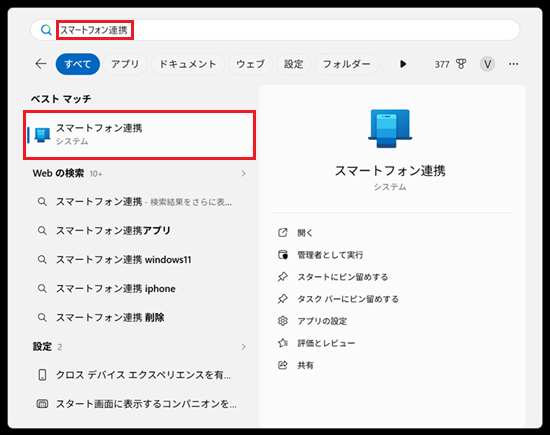Viewport: 550px width, 435px height.
Task: Click search icon beside スマートフォン連携 windows11
Action: (x=42, y=260)
